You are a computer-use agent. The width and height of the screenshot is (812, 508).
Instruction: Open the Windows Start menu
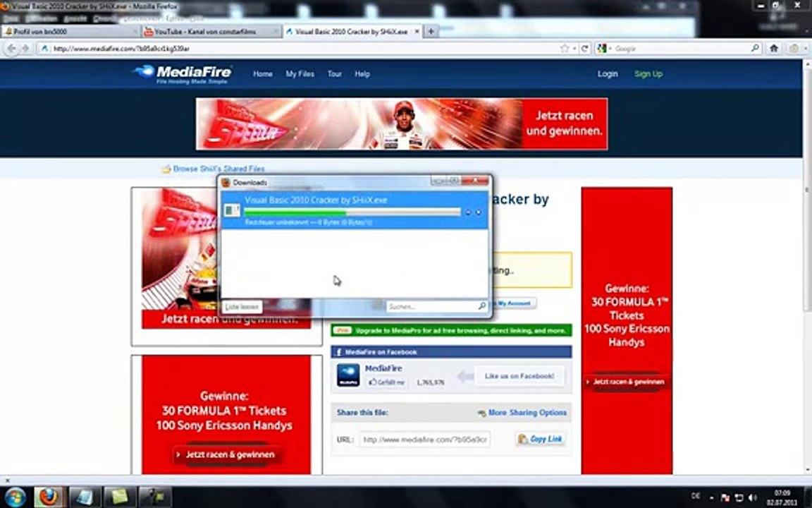point(15,497)
